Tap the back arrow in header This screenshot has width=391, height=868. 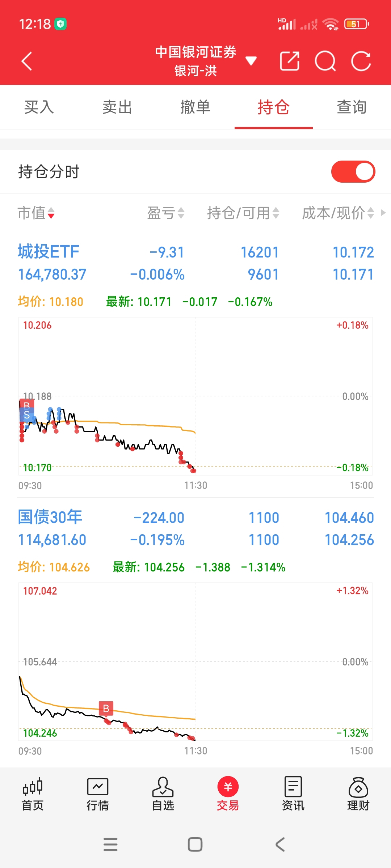27,61
